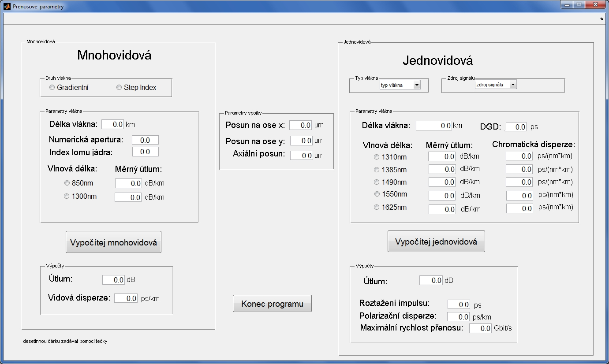Minimize the Prenosove_parametry window
609x364 pixels.
click(566, 4)
